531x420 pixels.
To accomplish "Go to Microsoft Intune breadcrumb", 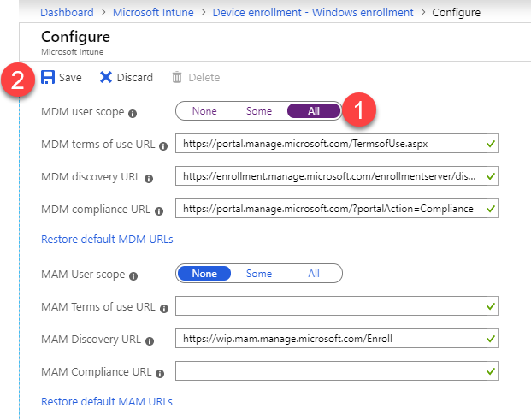I will pos(153,13).
